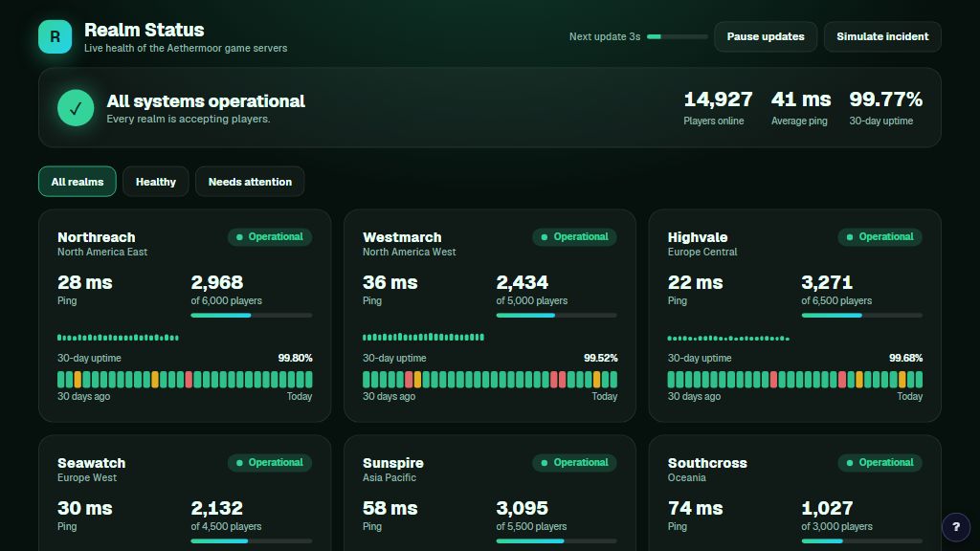Click Simulate incident button
Screen dimensions: 980x551
click(882, 37)
